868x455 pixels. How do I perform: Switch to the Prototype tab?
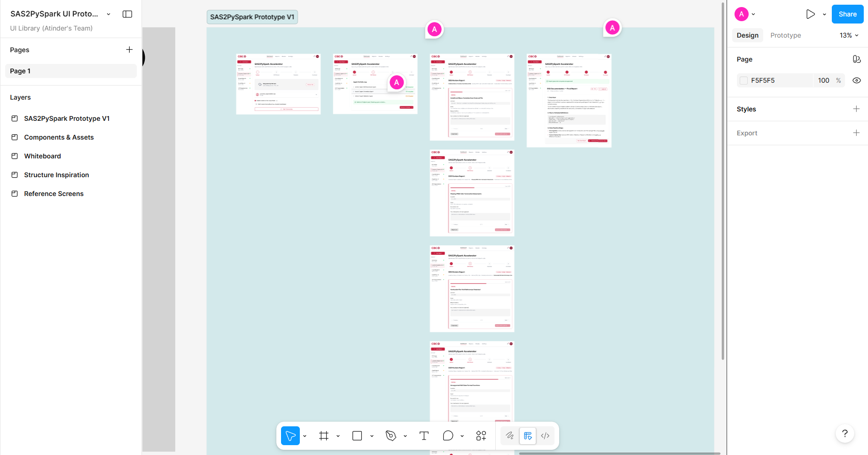click(x=785, y=35)
